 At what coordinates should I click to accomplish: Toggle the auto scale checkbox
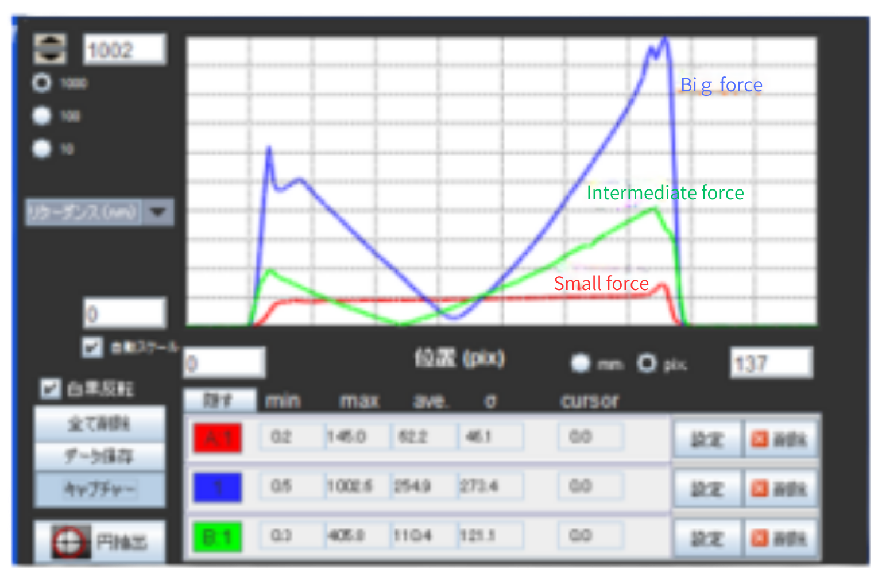coord(92,347)
